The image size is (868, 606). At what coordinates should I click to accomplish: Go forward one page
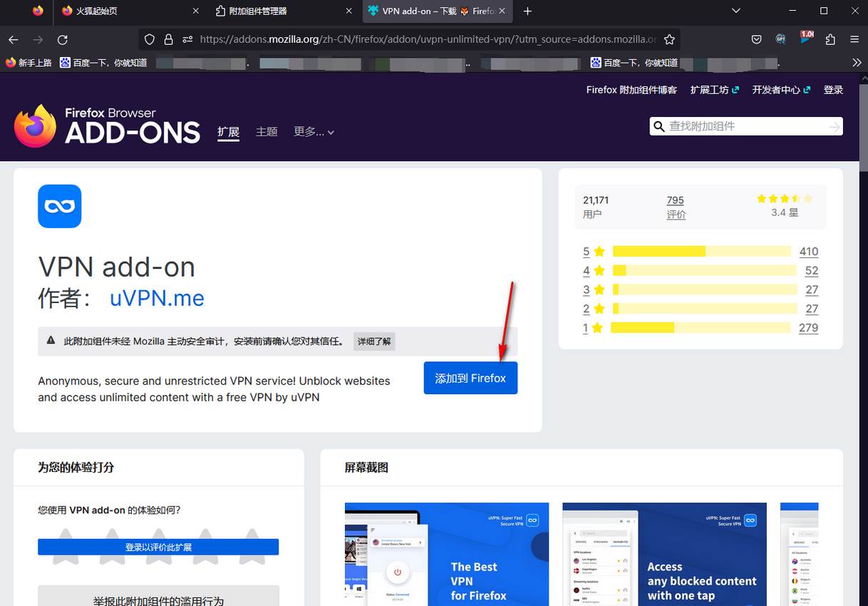[38, 40]
